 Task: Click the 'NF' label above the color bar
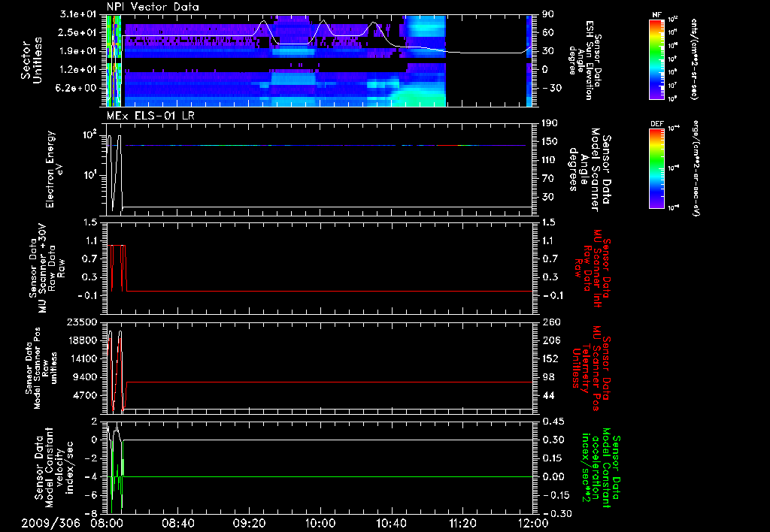pyautogui.click(x=656, y=15)
